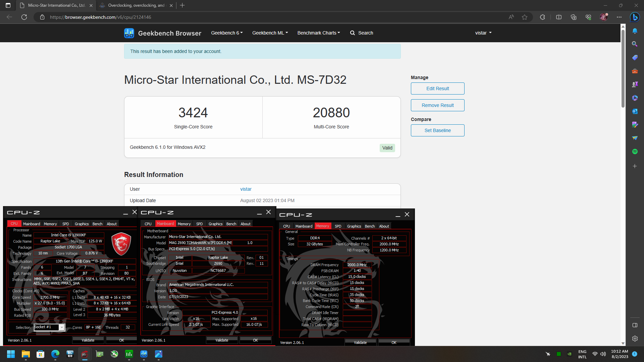Viewport: 644px width, 362px height.
Task: Open tab actions menu in Edge title bar
Action: [x=8, y=5]
